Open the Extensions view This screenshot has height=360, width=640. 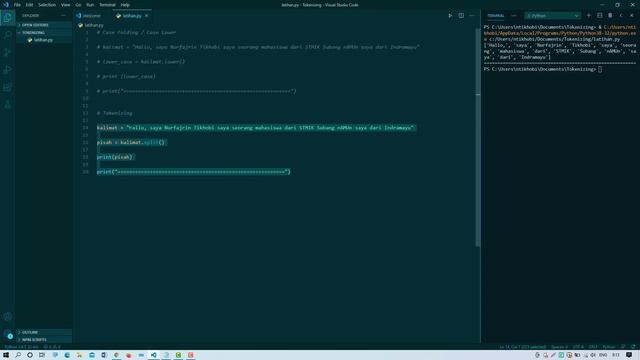(8, 87)
